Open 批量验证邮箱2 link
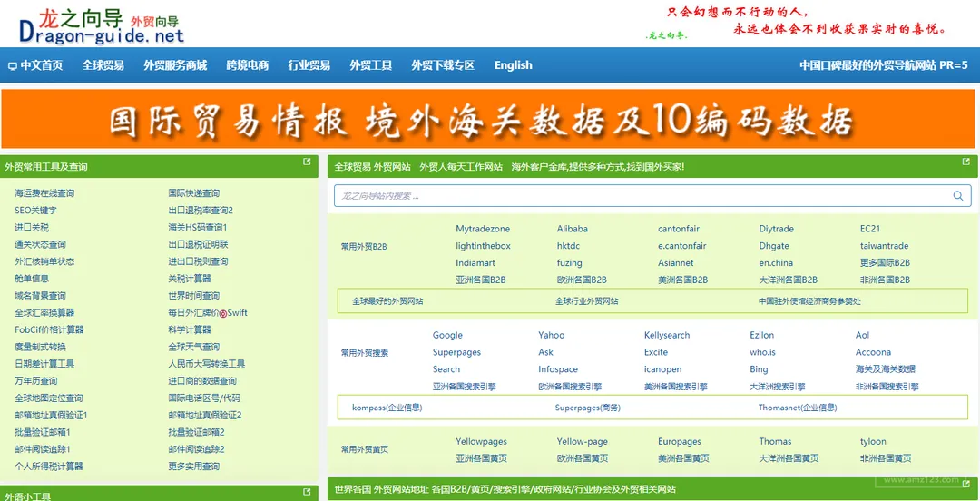This screenshot has height=501, width=980. [x=196, y=432]
